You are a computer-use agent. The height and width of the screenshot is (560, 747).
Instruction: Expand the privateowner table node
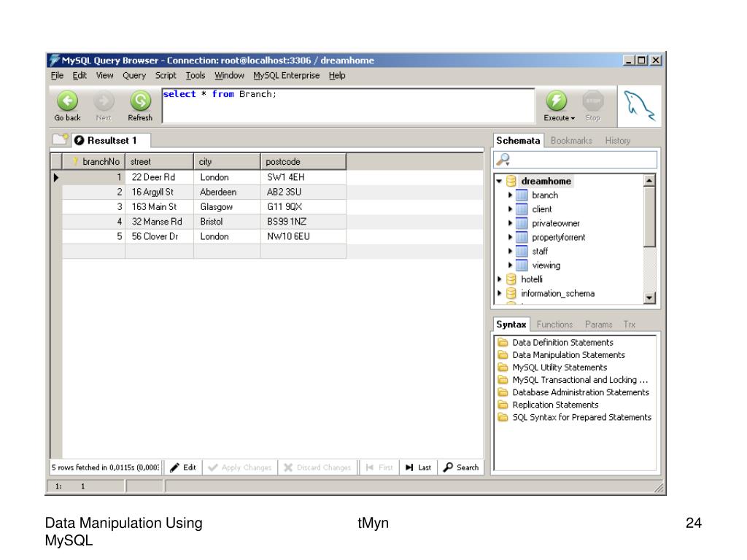pos(510,223)
